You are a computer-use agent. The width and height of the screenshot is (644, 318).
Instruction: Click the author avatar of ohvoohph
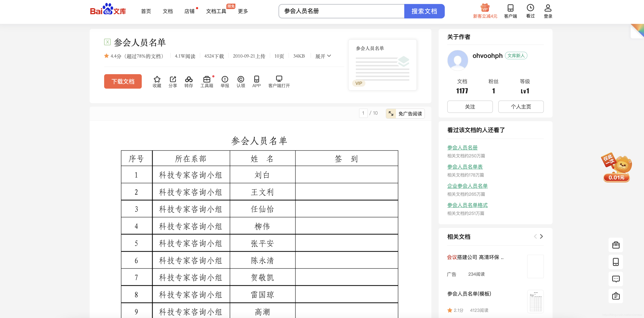click(457, 60)
